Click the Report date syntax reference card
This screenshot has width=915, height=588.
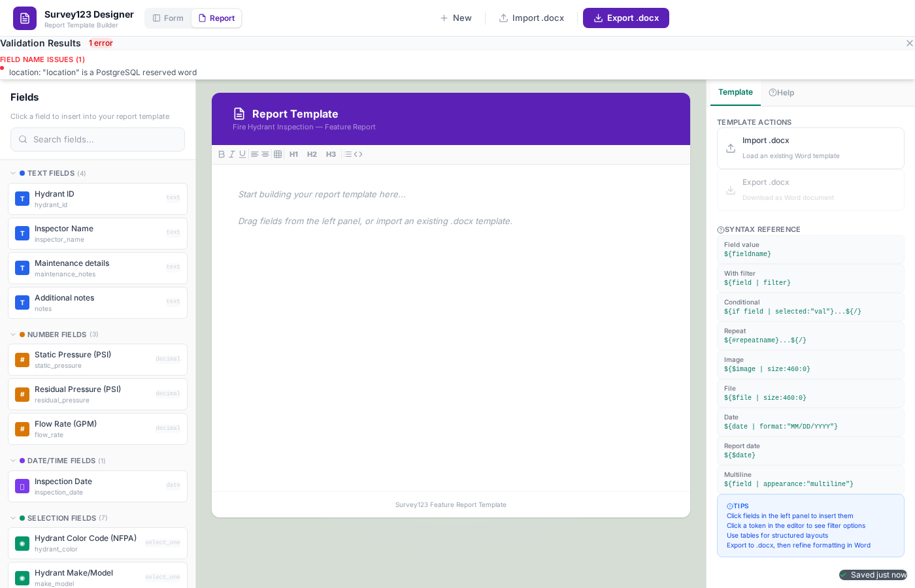[x=810, y=451]
